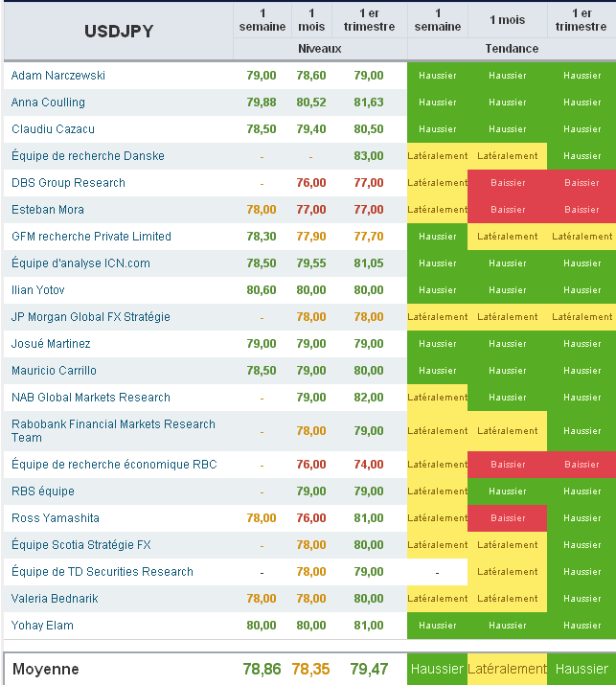Click the Moyenne row label

tap(46, 669)
